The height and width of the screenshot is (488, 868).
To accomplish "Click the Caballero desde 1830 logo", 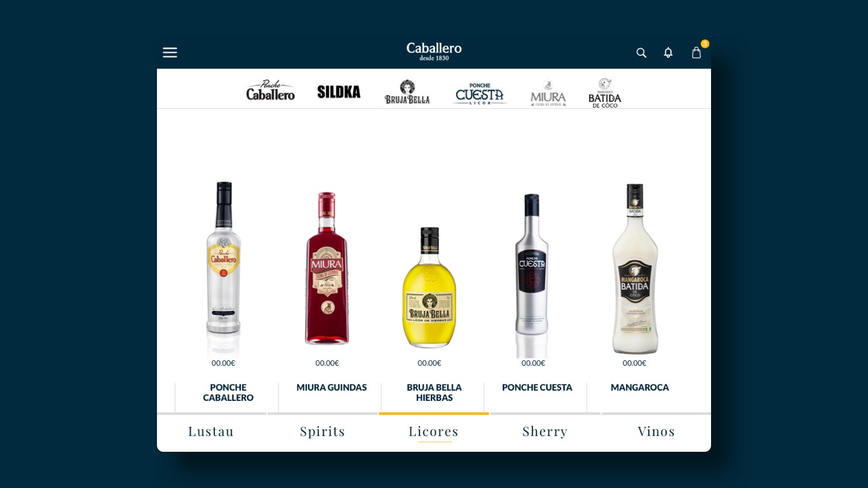I will click(x=434, y=51).
